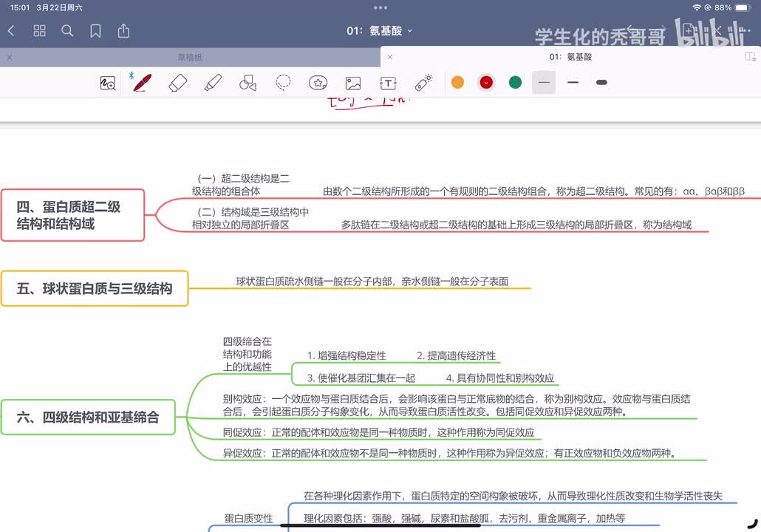Viewport: 761px width, 532px height.
Task: Tap the 四级缔合在结构和功能上的优越性 label
Action: (247, 354)
